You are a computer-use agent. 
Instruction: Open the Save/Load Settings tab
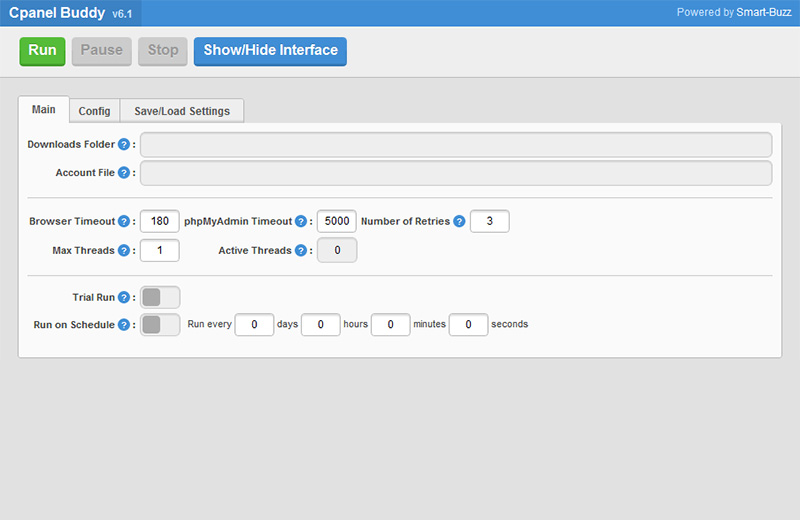[182, 111]
